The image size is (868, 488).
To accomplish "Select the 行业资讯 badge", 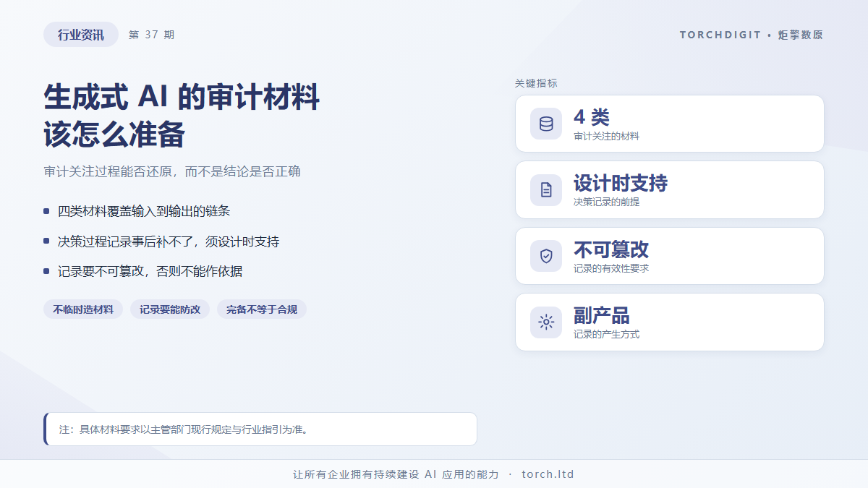I will pyautogui.click(x=81, y=35).
